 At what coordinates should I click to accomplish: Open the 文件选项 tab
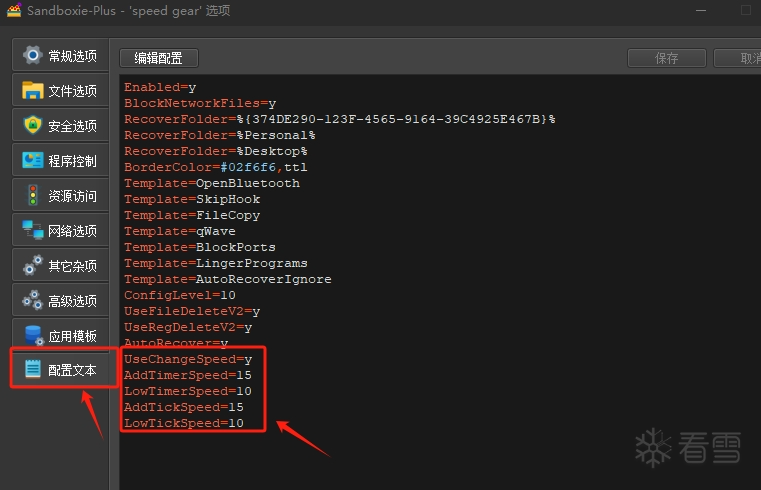60,90
